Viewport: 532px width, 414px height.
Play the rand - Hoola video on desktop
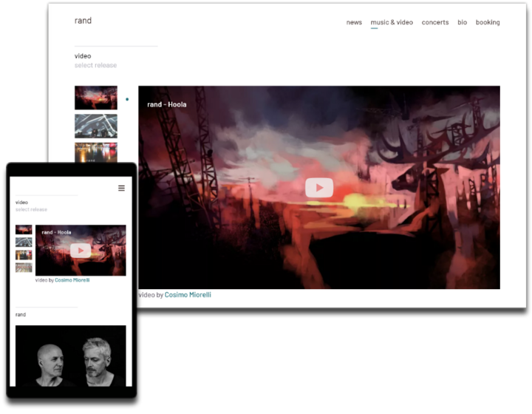click(319, 188)
